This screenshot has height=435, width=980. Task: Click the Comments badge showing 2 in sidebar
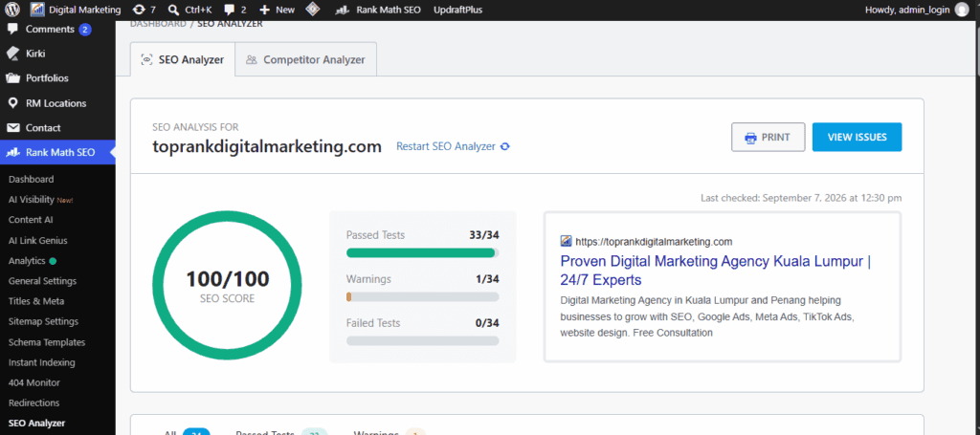click(x=85, y=30)
